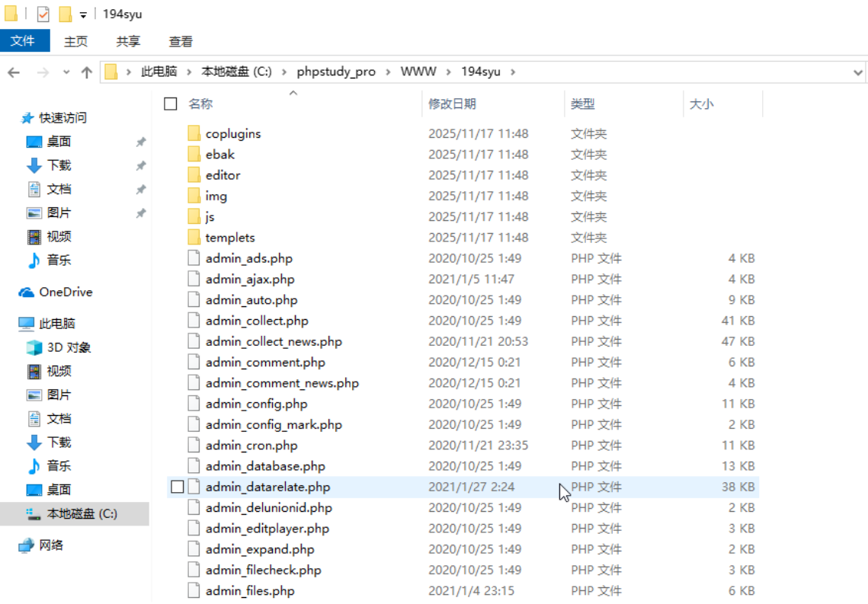Screen dimensions: 868x604
Task: Open the Quick Access Toolbar customize dropdown
Action: (x=83, y=15)
